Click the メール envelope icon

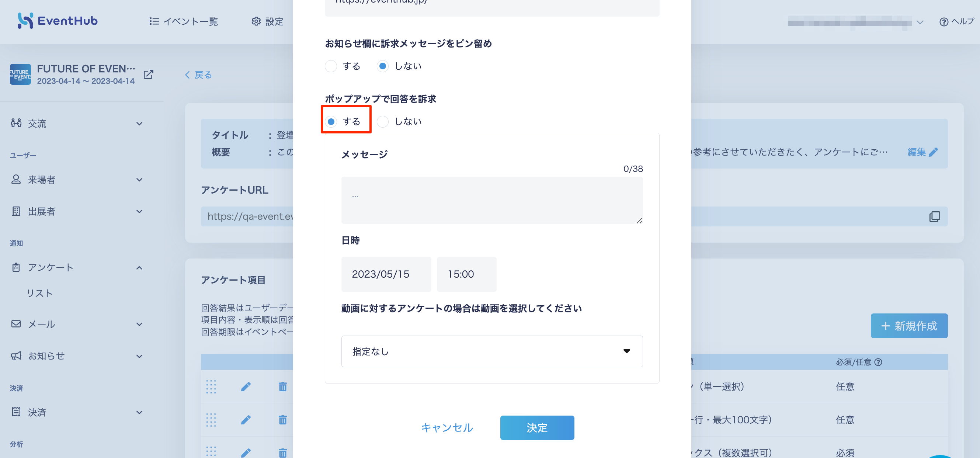click(x=16, y=324)
